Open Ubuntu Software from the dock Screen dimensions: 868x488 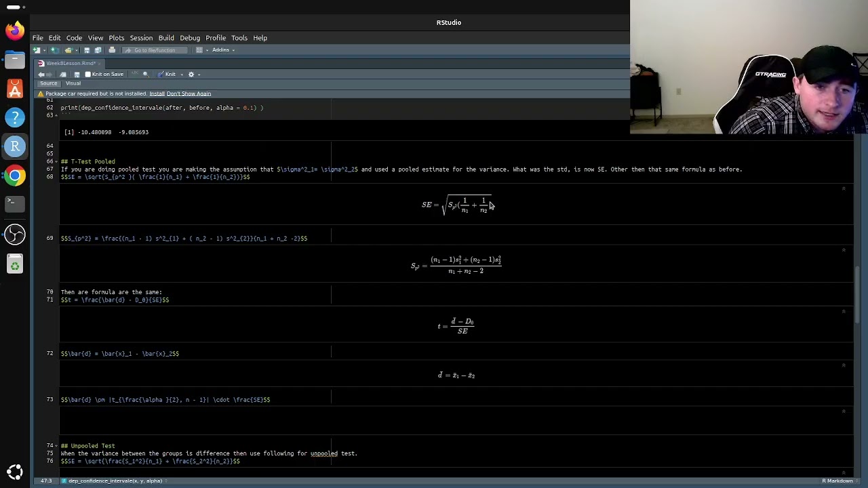point(14,89)
